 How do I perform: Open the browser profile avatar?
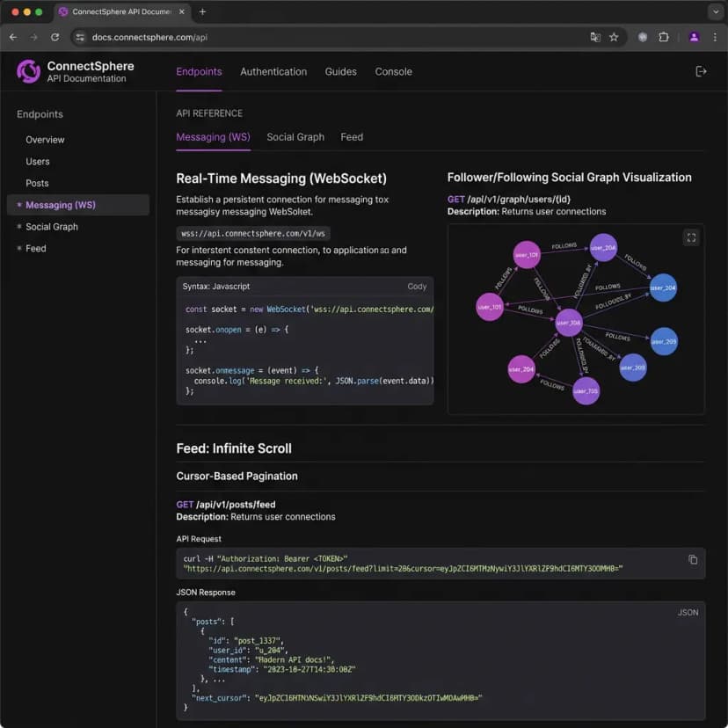(x=694, y=37)
